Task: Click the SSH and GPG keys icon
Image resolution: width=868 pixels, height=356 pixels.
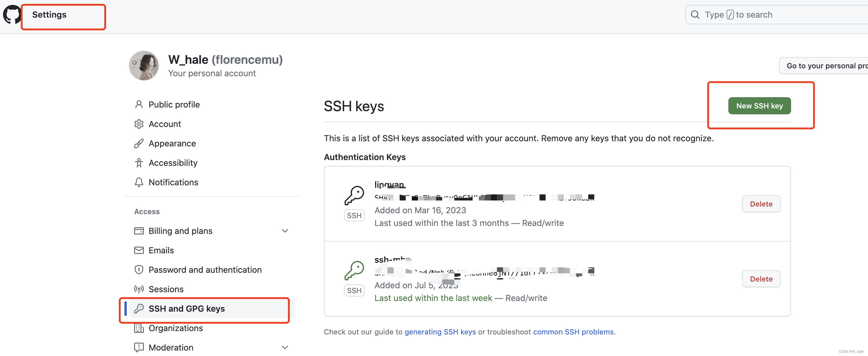Action: [140, 308]
